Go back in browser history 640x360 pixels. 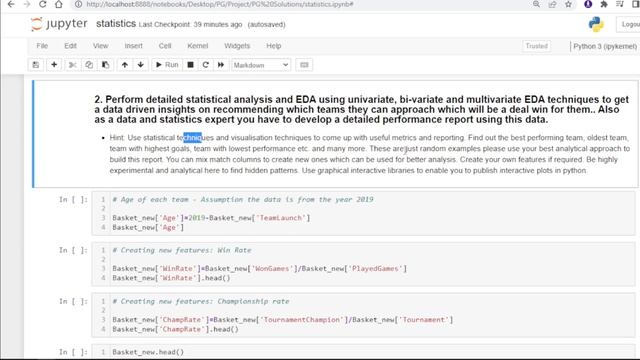(x=11, y=4)
